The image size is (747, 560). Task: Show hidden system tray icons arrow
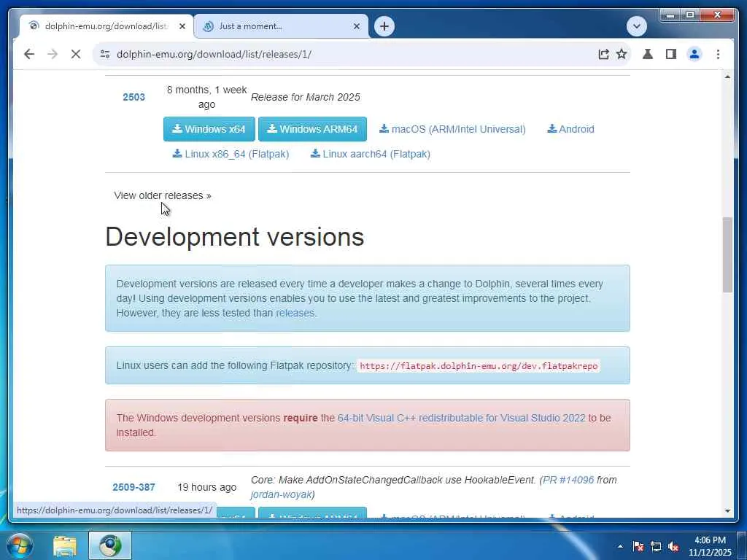pyautogui.click(x=620, y=546)
